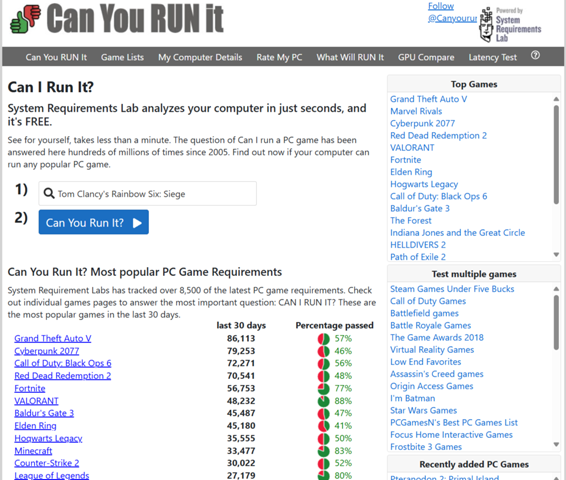Click the Test multiple games scrollbar thumb
Screen dimensions: 566x480
(x=556, y=322)
